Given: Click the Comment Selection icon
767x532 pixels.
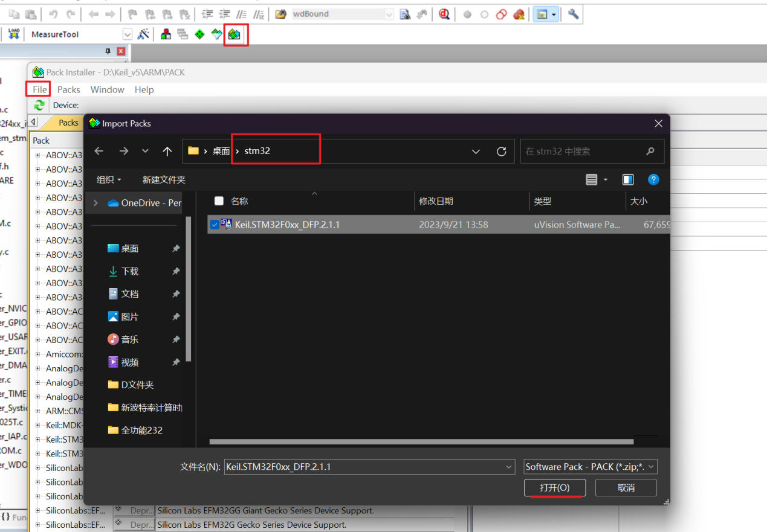Looking at the screenshot, I should coord(241,14).
